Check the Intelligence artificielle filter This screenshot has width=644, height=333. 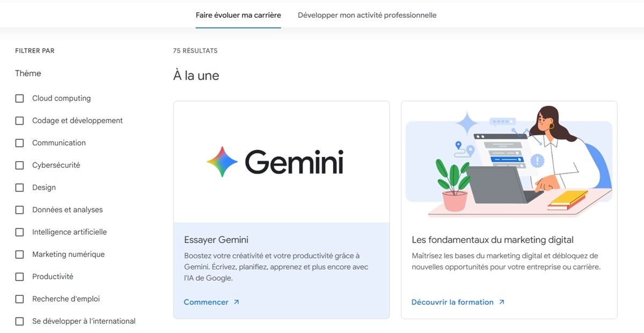coord(20,232)
